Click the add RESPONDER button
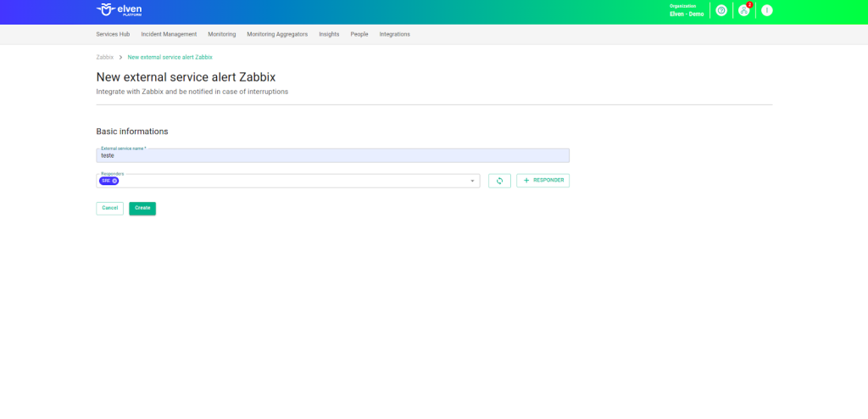The image size is (868, 419). click(542, 181)
